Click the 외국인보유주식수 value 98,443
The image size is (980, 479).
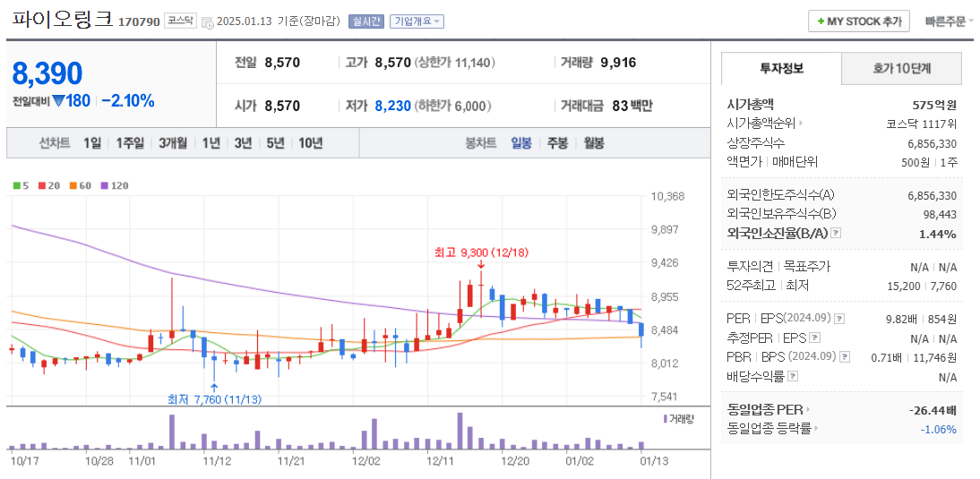[x=938, y=214]
